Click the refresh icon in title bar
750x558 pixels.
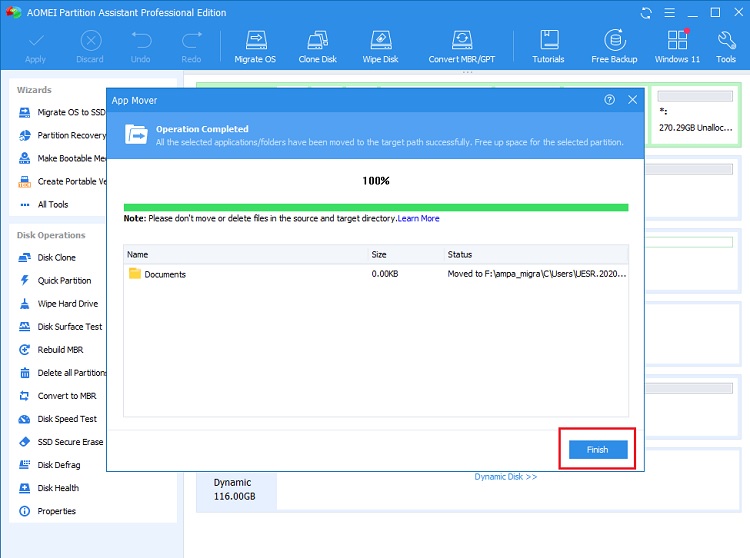coord(646,13)
